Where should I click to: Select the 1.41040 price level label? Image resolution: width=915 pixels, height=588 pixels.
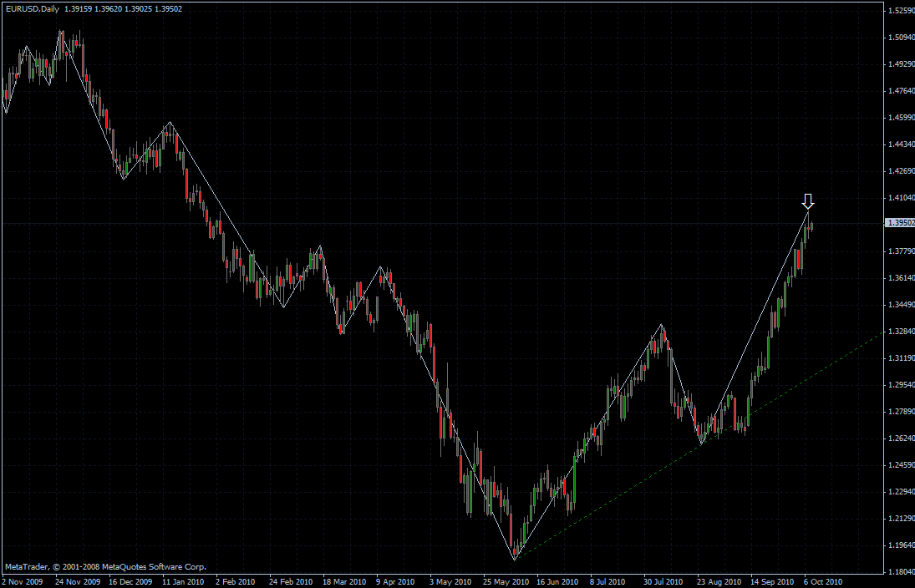click(x=902, y=198)
